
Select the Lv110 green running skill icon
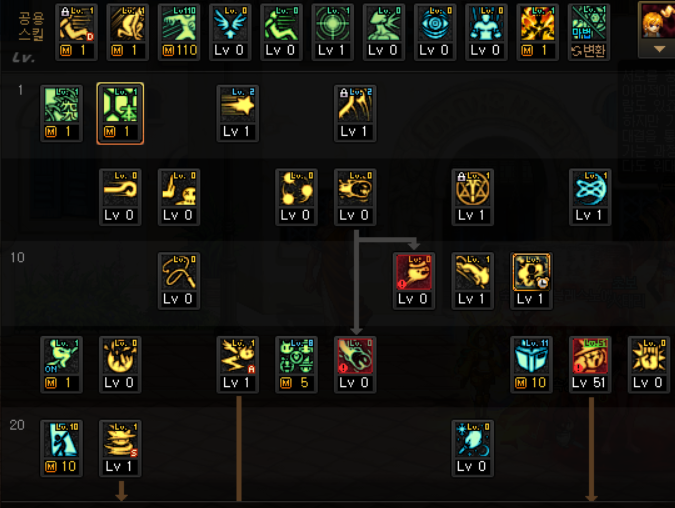click(179, 32)
